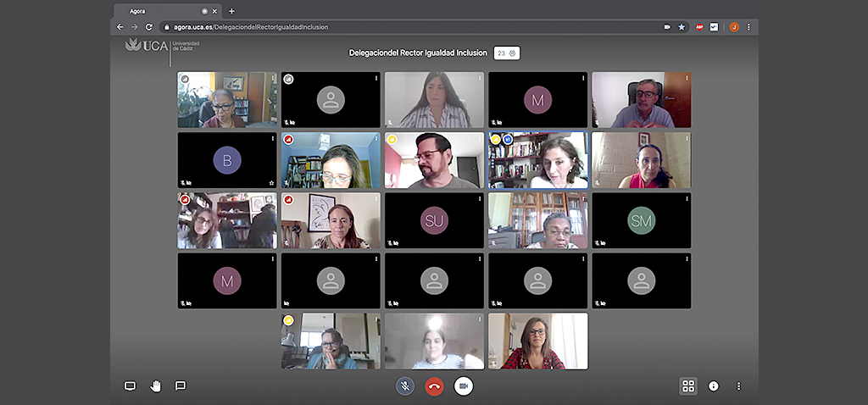Open a new browser tab
The height and width of the screenshot is (405, 868).
click(231, 11)
